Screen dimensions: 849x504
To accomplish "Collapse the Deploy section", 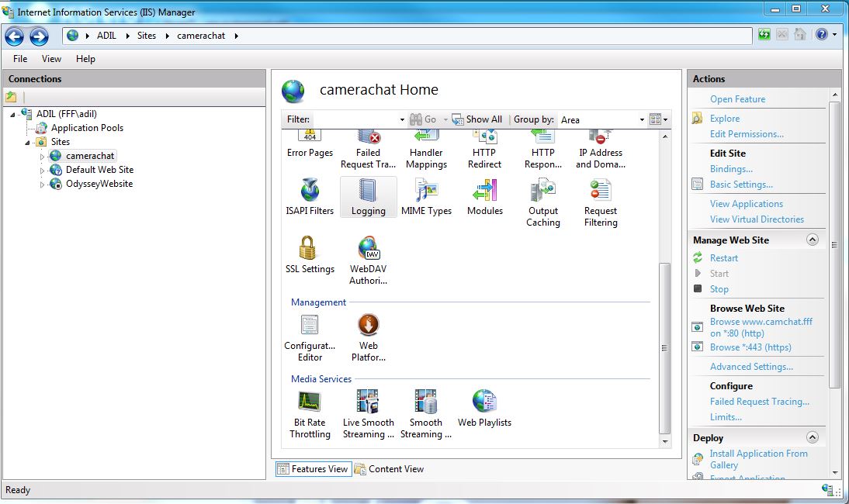I will pos(813,437).
